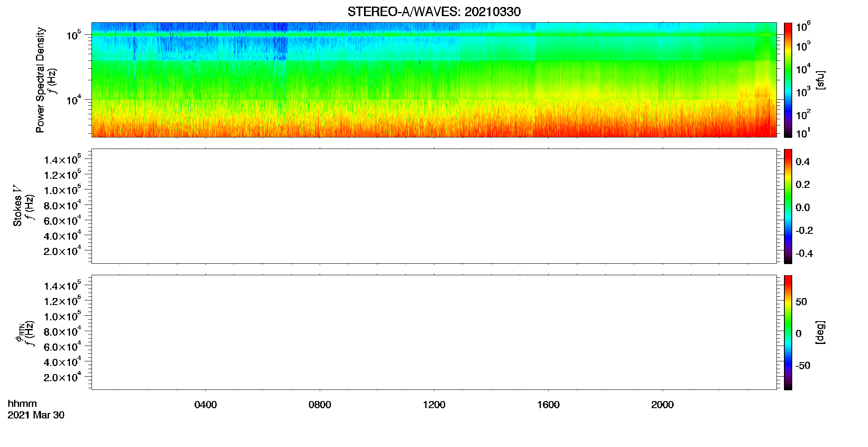This screenshot has width=868, height=447.
Task: Click the 1200 time tick label
Action: (x=434, y=404)
